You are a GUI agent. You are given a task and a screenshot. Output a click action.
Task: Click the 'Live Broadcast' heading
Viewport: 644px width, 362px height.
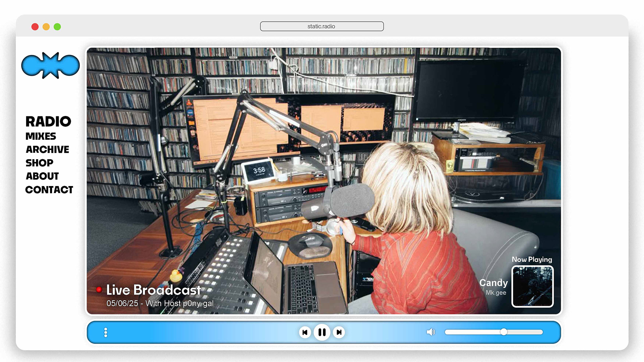pos(154,290)
